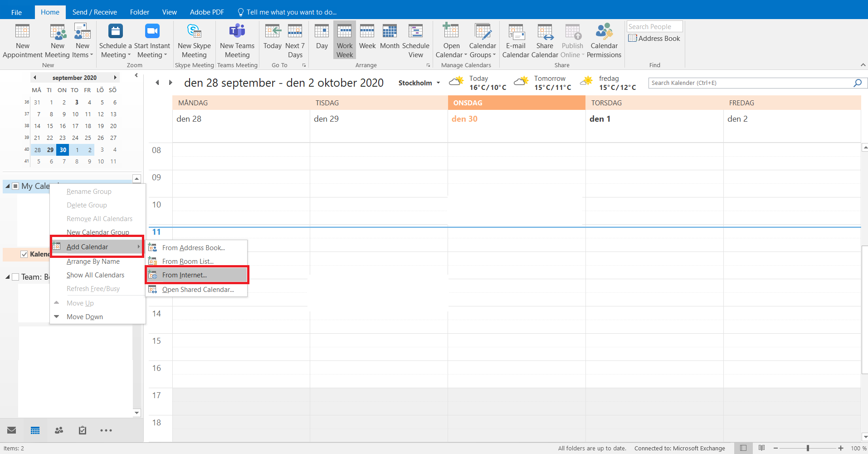Image resolution: width=868 pixels, height=454 pixels.
Task: Collapse the My Calendars group
Action: coord(8,186)
